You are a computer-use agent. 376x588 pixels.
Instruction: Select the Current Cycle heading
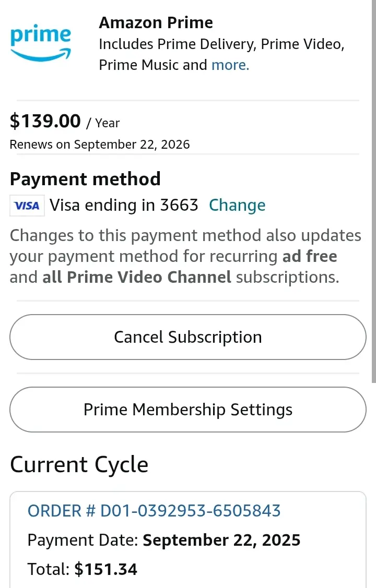click(x=79, y=464)
